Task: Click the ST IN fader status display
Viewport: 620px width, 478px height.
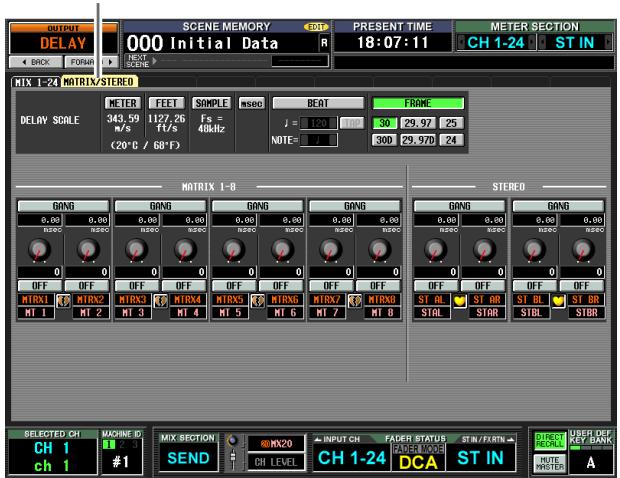Action: 480,458
